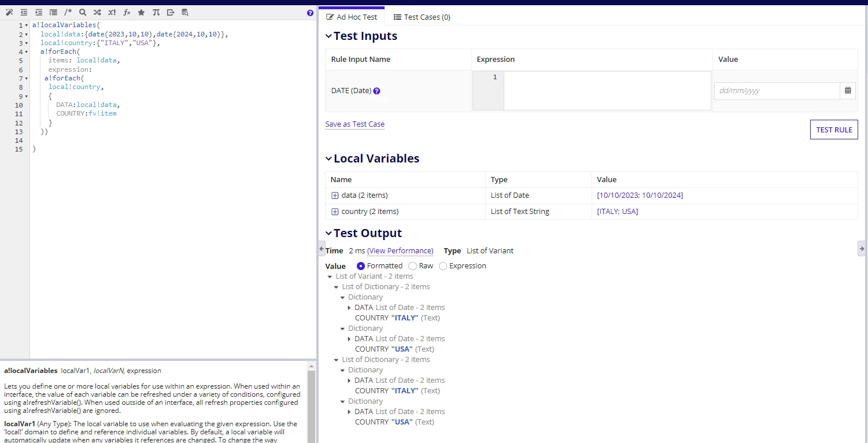868x443 pixels.
Task: Click the star toolbar icon
Action: 141,12
